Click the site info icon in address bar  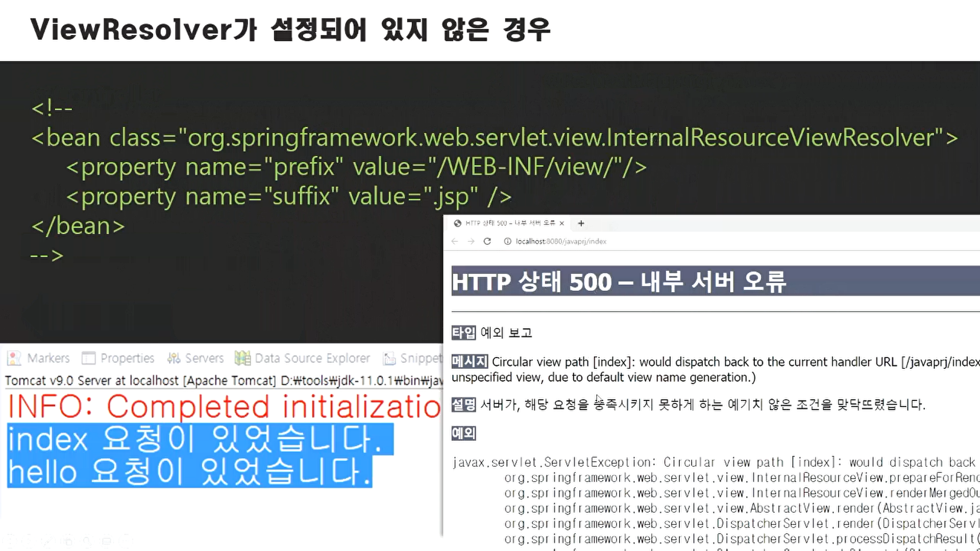(507, 241)
